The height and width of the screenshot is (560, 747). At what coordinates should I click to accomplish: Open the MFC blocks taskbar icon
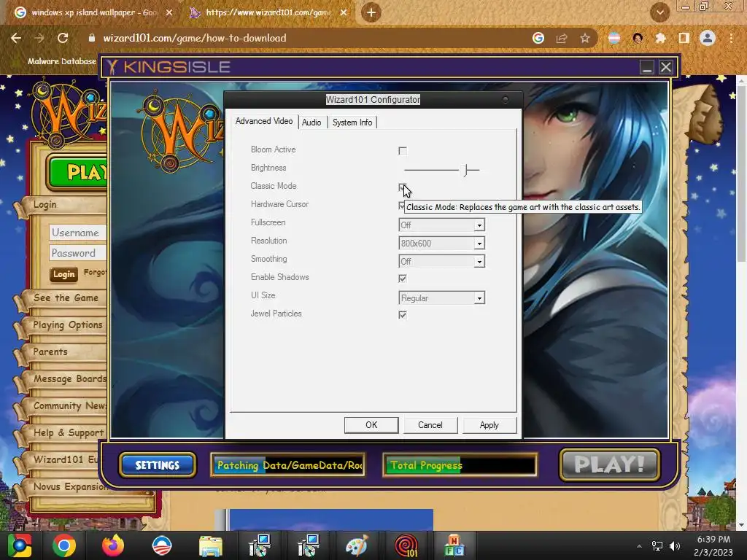pyautogui.click(x=454, y=545)
